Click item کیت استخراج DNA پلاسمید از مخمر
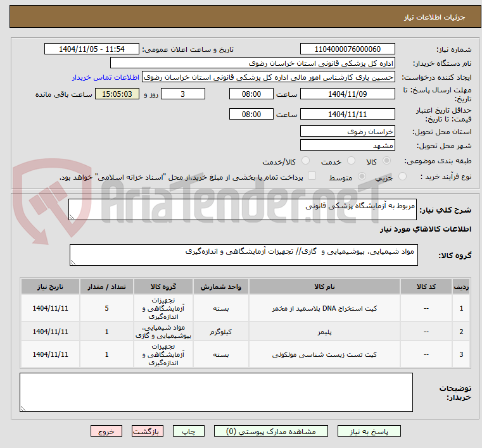 325,309
